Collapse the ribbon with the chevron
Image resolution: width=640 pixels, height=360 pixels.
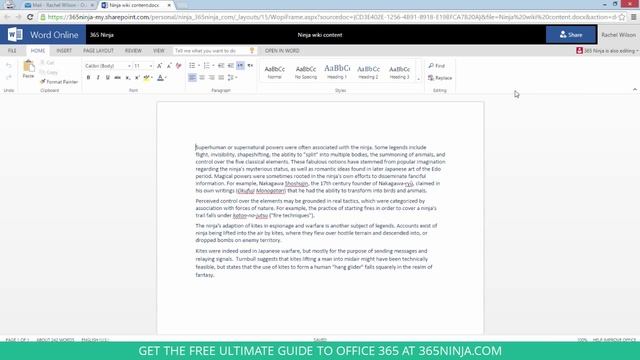click(635, 89)
